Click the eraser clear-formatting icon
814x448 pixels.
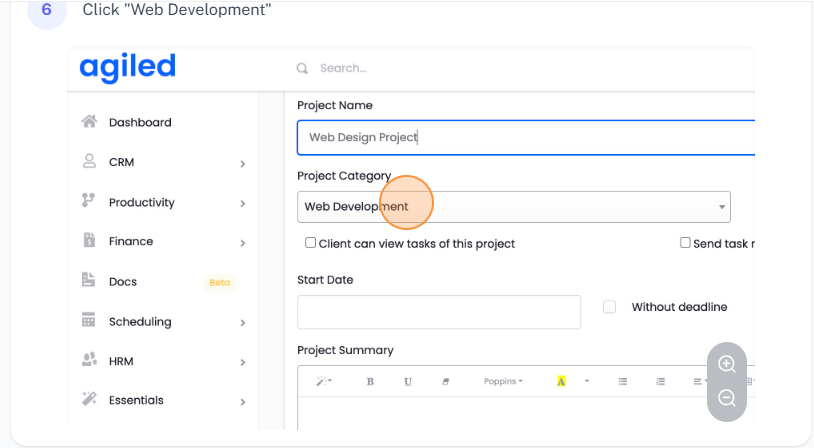tap(446, 381)
